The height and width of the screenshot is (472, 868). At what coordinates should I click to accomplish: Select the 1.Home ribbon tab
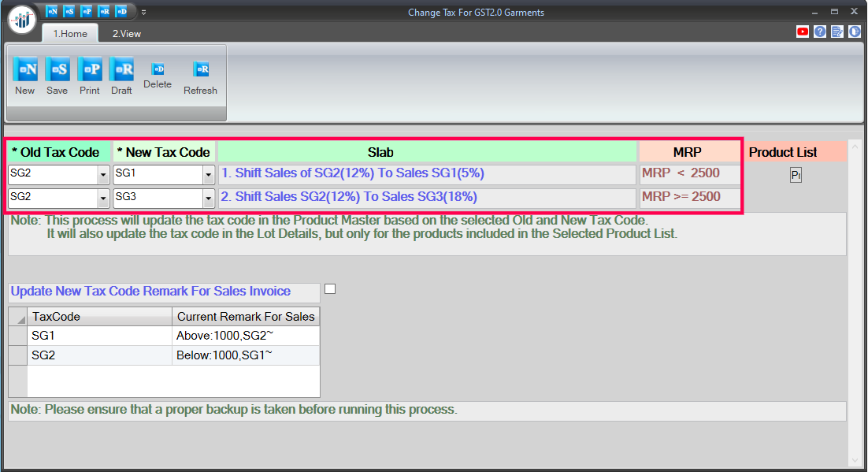[69, 34]
